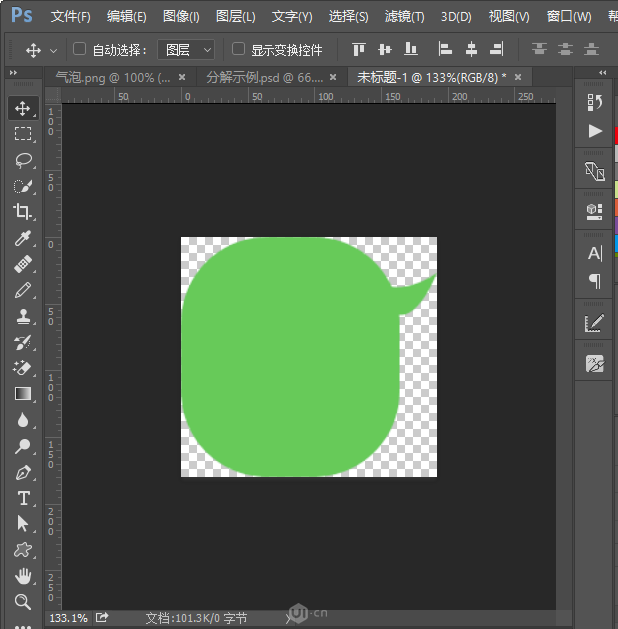
Task: Select the Lasso tool
Action: (x=23, y=160)
